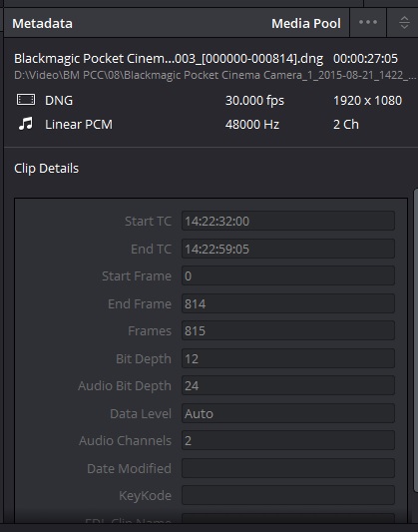Click the Audio Bit Depth field
This screenshot has width=418, height=532.
288,385
